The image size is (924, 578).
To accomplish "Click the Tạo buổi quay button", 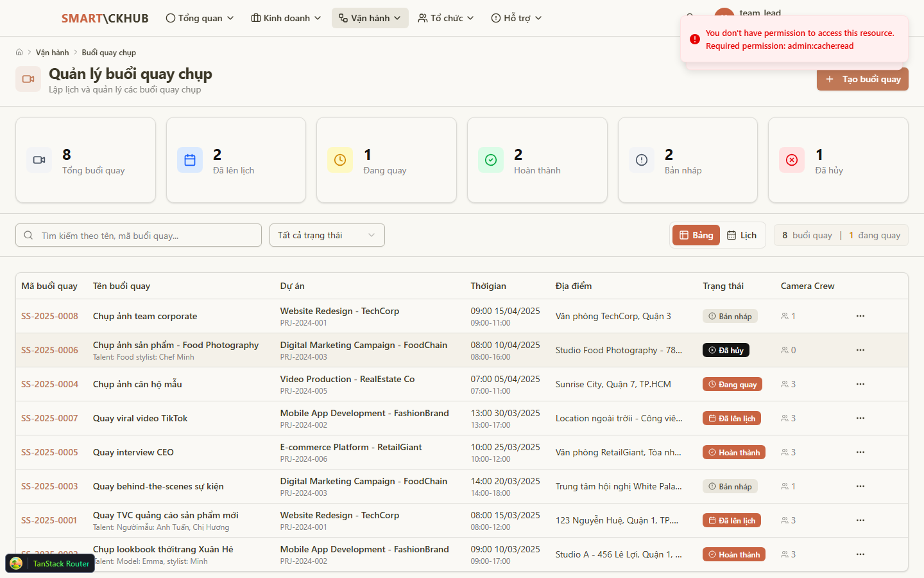I will (x=862, y=79).
